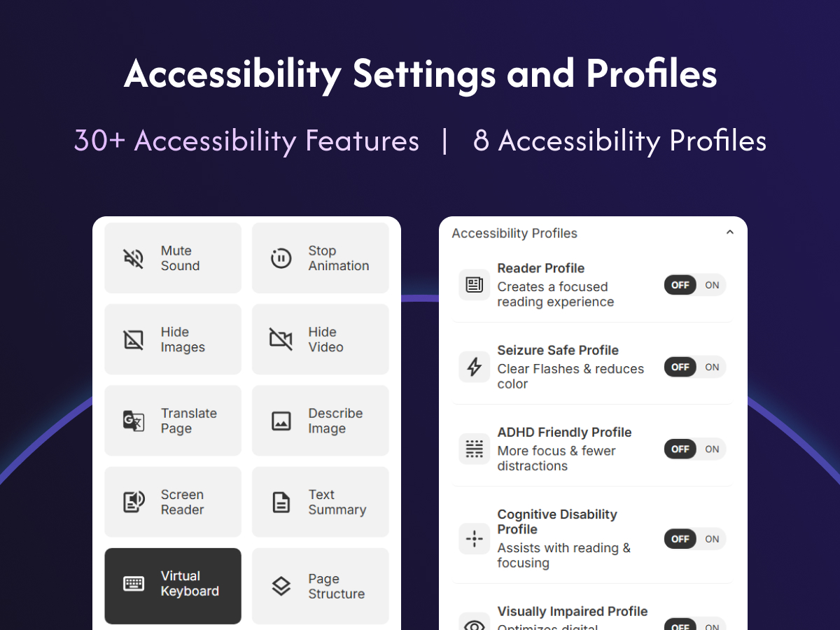Click the Text Summary document icon
The height and width of the screenshot is (630, 840).
point(281,502)
